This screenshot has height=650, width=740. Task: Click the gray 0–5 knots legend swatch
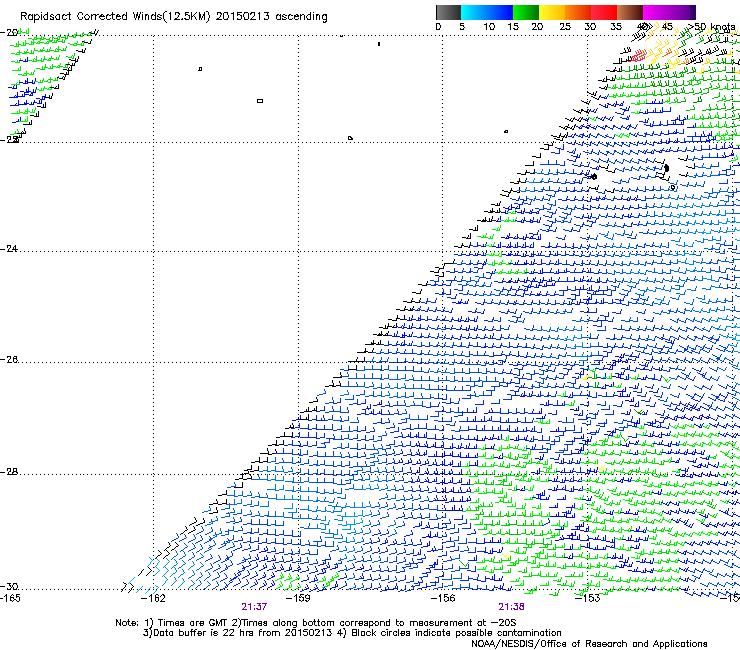point(448,12)
